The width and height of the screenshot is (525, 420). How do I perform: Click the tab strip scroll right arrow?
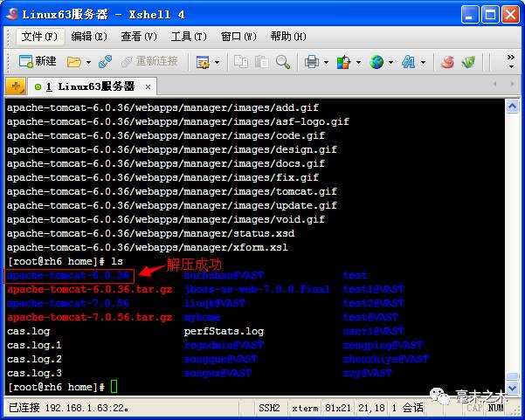tap(512, 84)
